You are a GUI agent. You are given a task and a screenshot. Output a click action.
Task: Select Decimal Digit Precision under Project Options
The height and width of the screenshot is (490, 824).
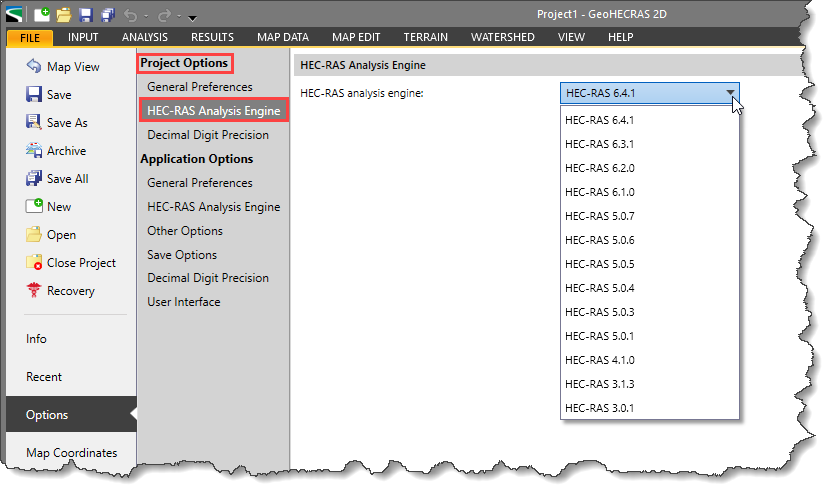(x=208, y=135)
